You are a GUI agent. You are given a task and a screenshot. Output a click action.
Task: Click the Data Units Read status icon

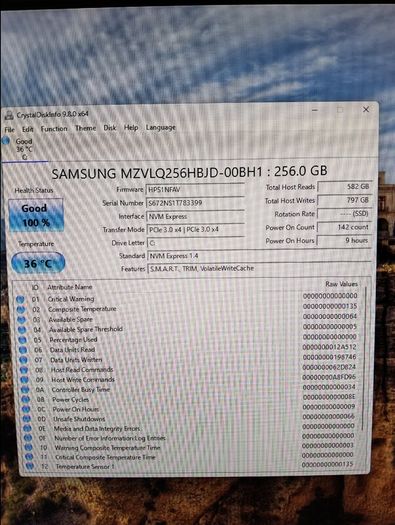pyautogui.click(x=23, y=350)
